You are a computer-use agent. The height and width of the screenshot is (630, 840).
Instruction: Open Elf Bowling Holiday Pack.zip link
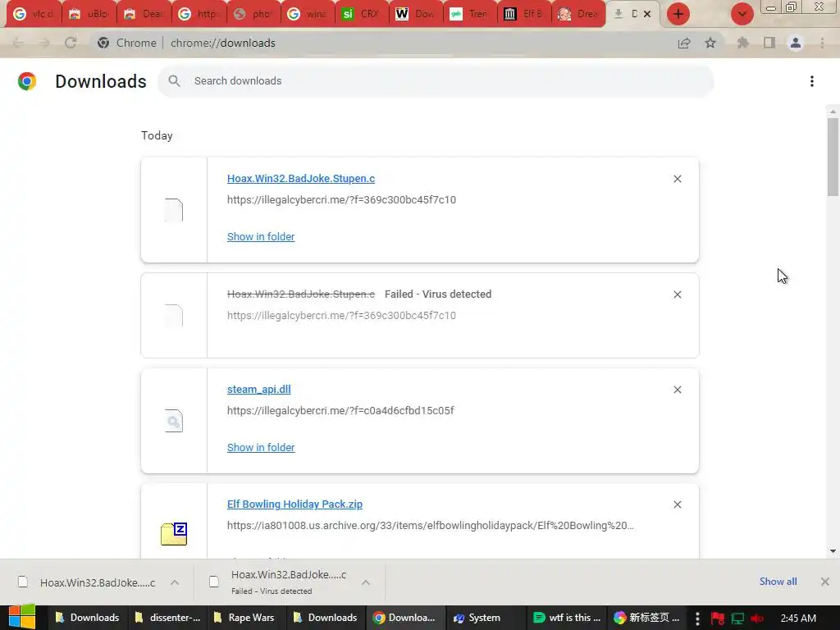294,504
